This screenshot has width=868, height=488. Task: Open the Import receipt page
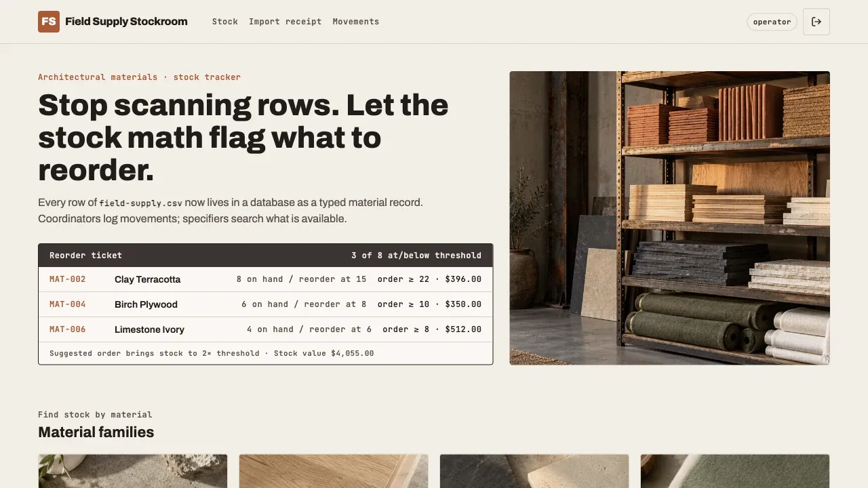click(285, 22)
